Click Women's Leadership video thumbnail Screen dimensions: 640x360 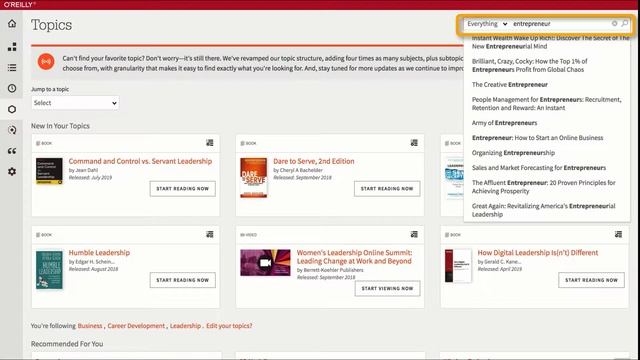click(x=265, y=262)
